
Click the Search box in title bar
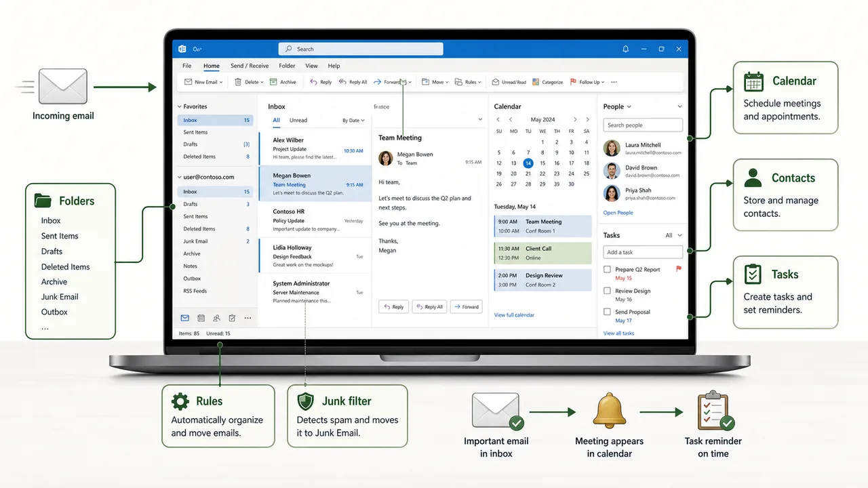pyautogui.click(x=361, y=49)
